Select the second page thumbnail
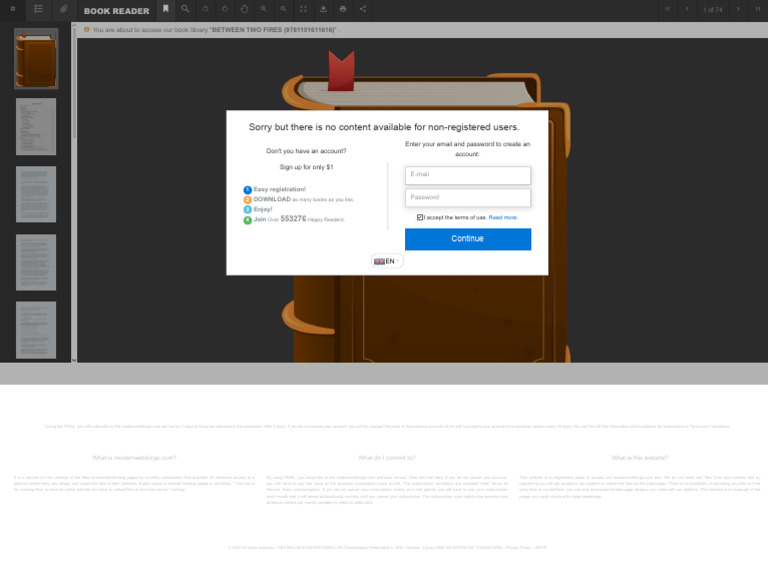This screenshot has width=768, height=570. point(36,126)
